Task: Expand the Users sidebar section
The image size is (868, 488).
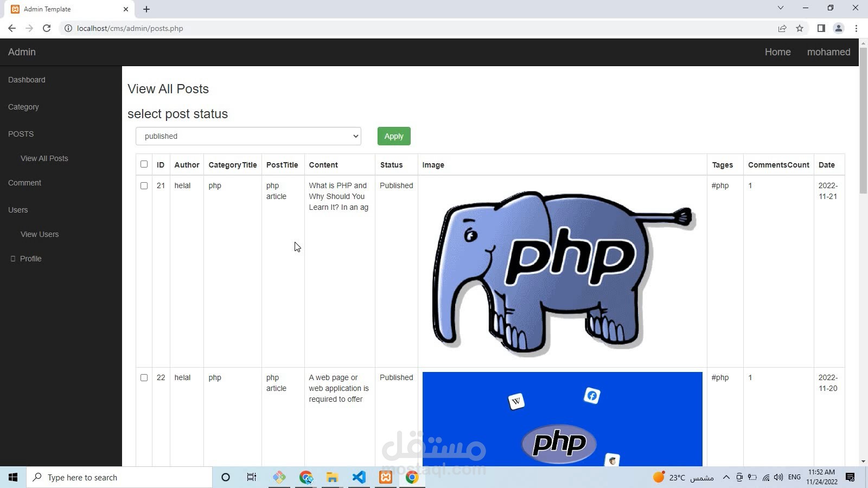Action: pos(18,210)
